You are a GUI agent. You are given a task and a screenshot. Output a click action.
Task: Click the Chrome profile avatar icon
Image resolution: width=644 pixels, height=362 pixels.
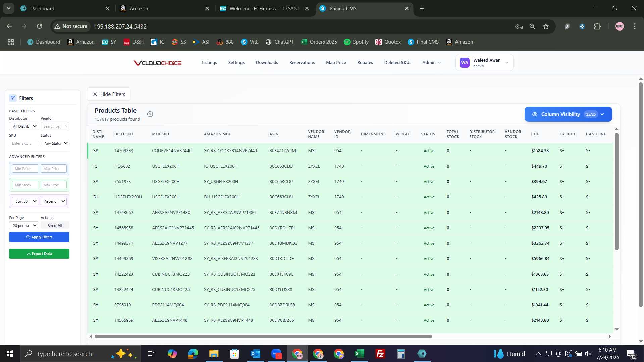point(620,26)
